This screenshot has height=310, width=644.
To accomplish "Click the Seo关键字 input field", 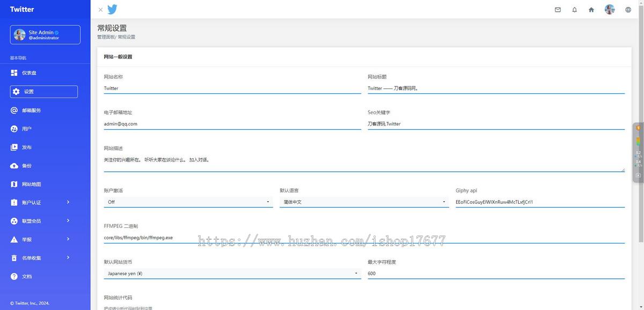I will (x=496, y=124).
